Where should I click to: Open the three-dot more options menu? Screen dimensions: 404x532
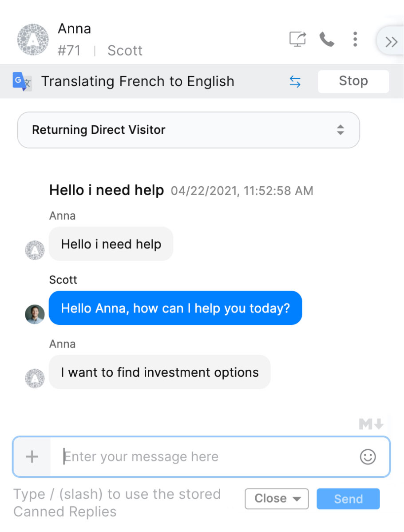pyautogui.click(x=355, y=39)
